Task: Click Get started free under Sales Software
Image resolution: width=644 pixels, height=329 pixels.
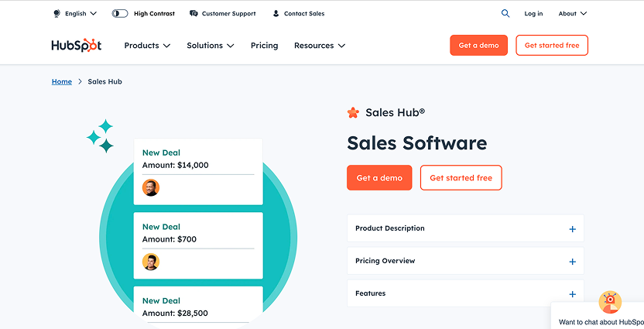Action: click(x=461, y=178)
